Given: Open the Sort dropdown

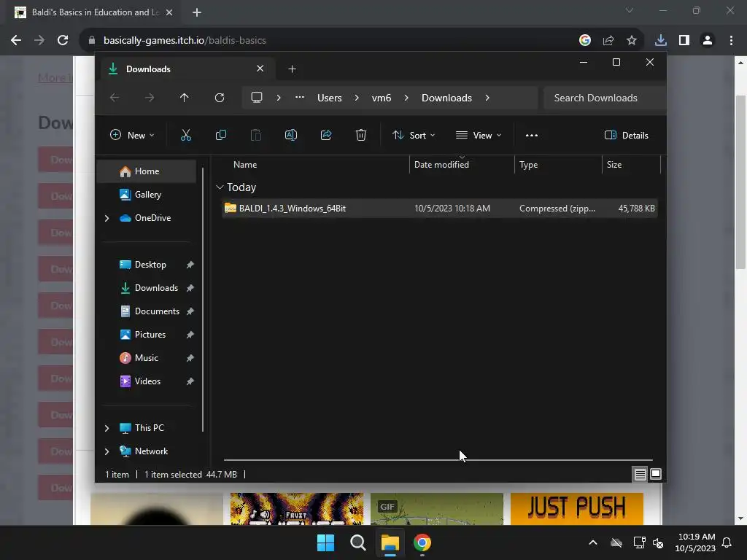Looking at the screenshot, I should tap(414, 135).
